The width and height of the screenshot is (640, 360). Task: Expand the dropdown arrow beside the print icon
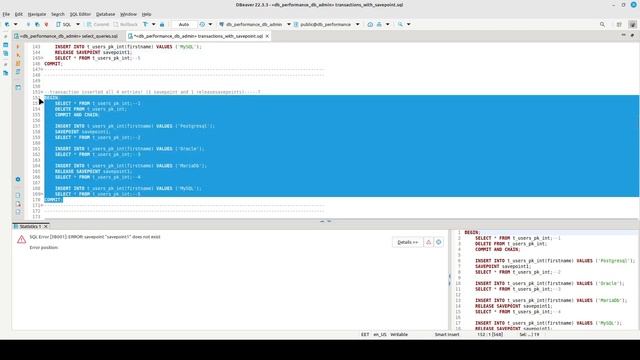pos(387,24)
